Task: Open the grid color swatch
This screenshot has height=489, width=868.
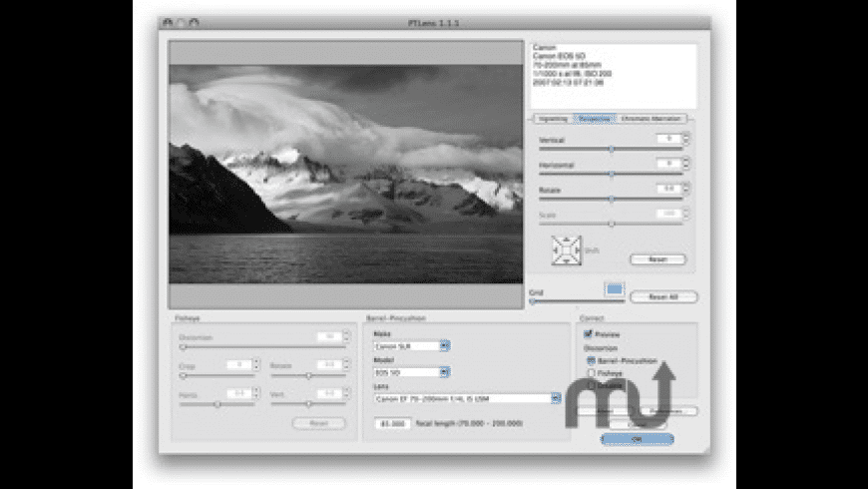Action: click(615, 289)
